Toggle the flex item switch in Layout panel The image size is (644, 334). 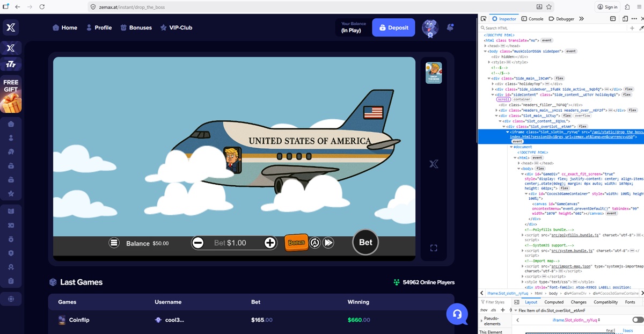click(638, 320)
